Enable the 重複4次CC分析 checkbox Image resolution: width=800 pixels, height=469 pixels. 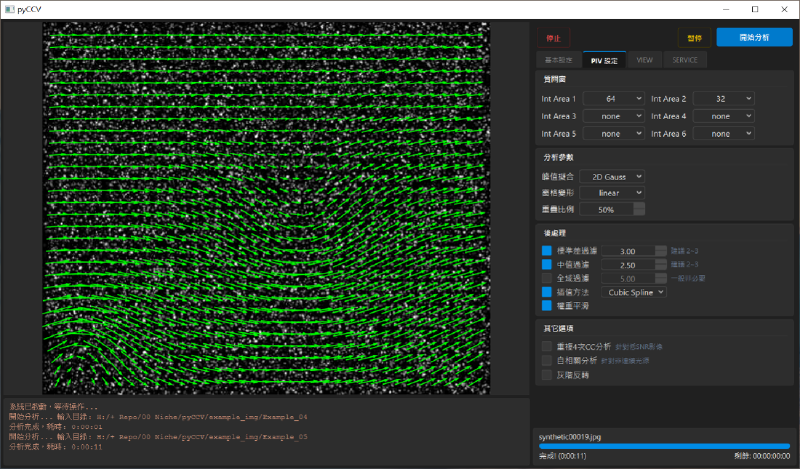tap(547, 347)
